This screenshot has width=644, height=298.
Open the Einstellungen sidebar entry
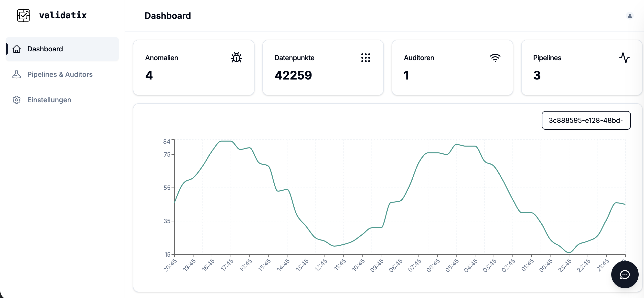pyautogui.click(x=49, y=100)
